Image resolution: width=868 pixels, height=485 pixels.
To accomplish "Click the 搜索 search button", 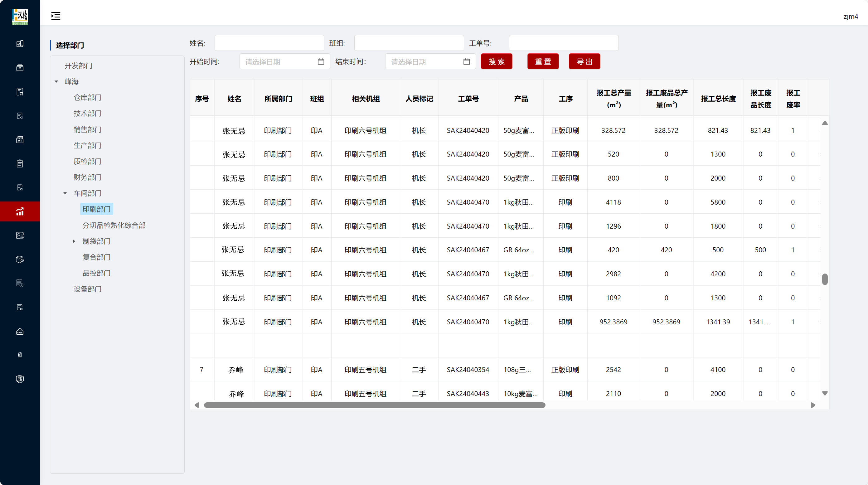I will (x=497, y=61).
